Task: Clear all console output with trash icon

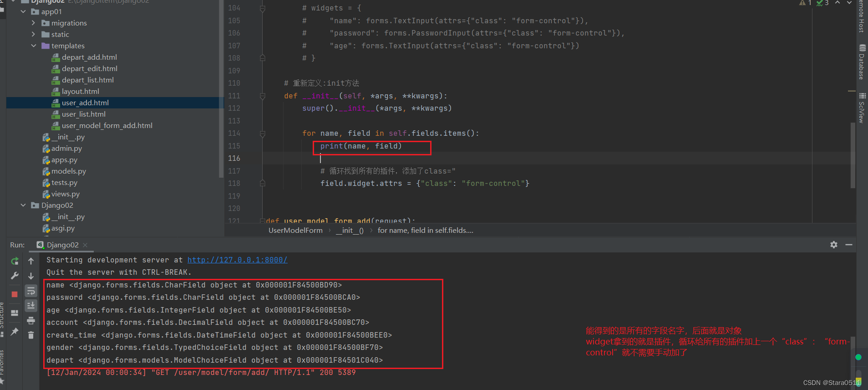Action: [31, 335]
